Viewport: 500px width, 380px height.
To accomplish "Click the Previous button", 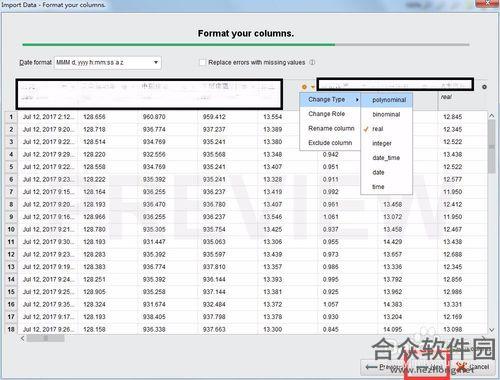I will 382,367.
